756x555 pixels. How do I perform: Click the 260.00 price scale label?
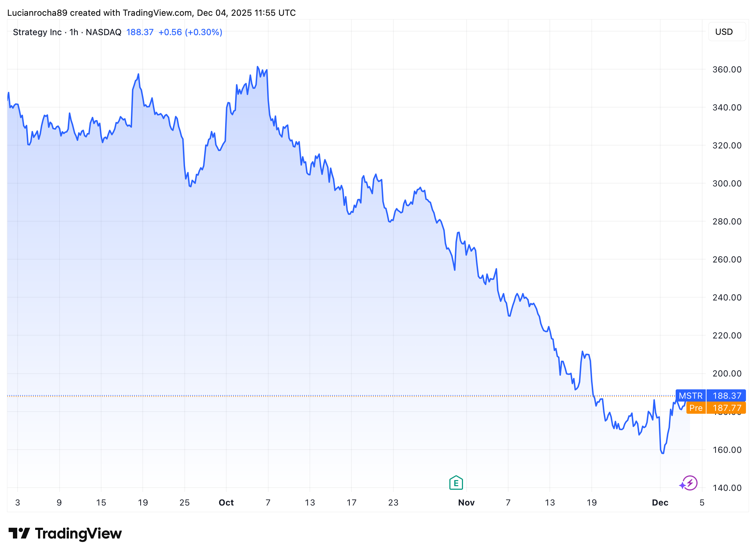click(x=727, y=260)
